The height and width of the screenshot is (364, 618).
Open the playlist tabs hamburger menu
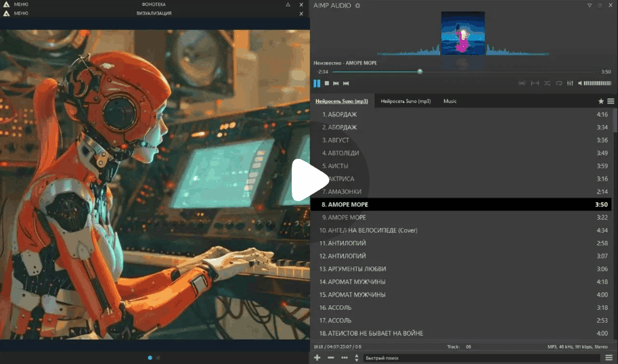pos(611,101)
